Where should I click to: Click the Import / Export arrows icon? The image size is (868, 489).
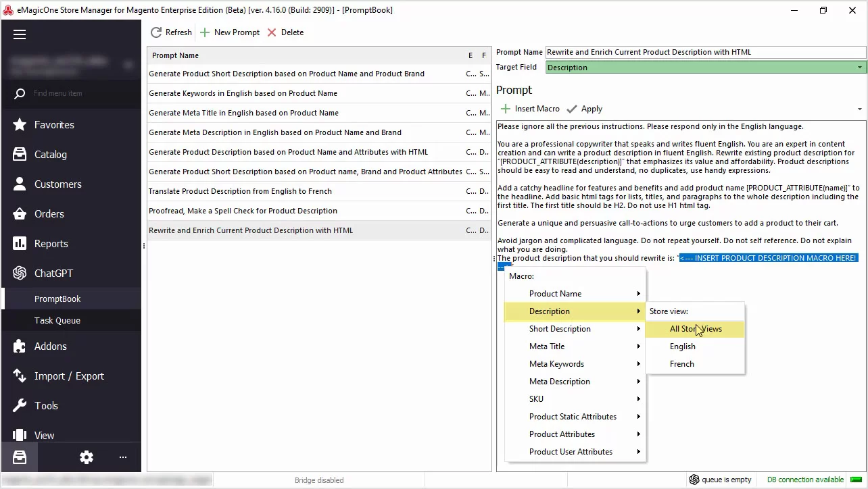[x=20, y=376]
